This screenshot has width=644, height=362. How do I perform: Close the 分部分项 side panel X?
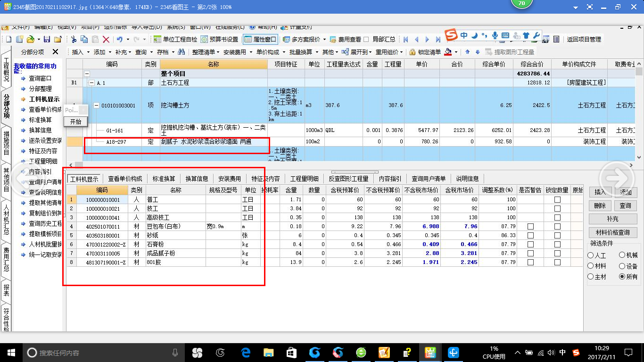55,52
